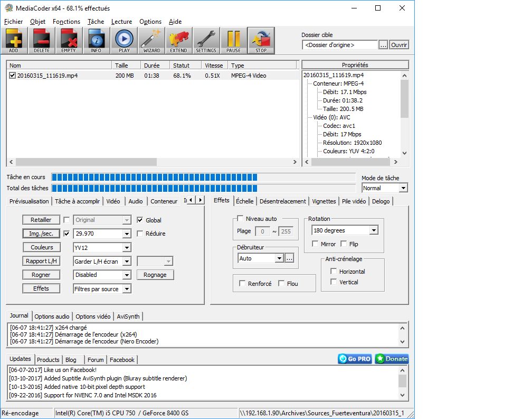532x419 pixels.
Task: Pause the encoding with PAUSE icon
Action: click(234, 40)
